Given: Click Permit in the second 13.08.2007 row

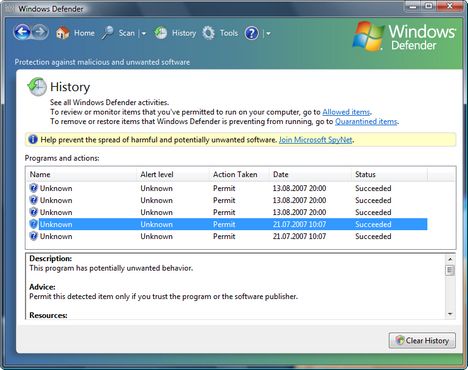Looking at the screenshot, I should click(x=224, y=200).
